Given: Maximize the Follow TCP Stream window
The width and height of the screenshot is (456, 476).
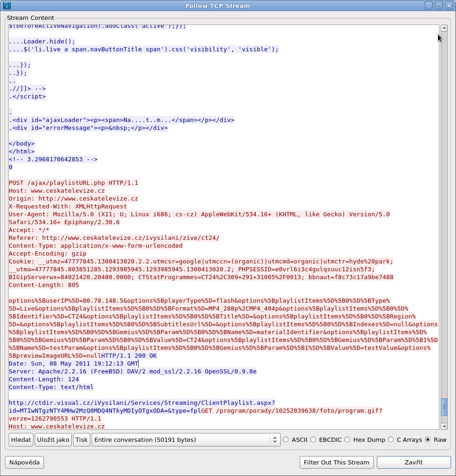Looking at the screenshot, I should [439, 6].
